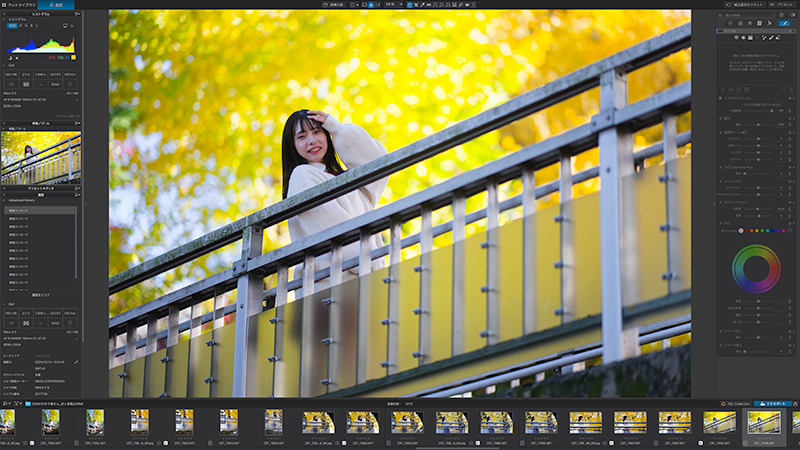Click the correction search field
The width and height of the screenshot is (800, 450).
(x=746, y=15)
